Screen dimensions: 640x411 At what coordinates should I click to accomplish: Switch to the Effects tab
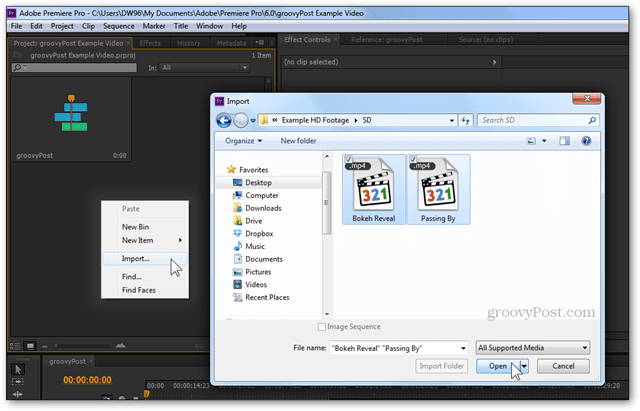(150, 43)
